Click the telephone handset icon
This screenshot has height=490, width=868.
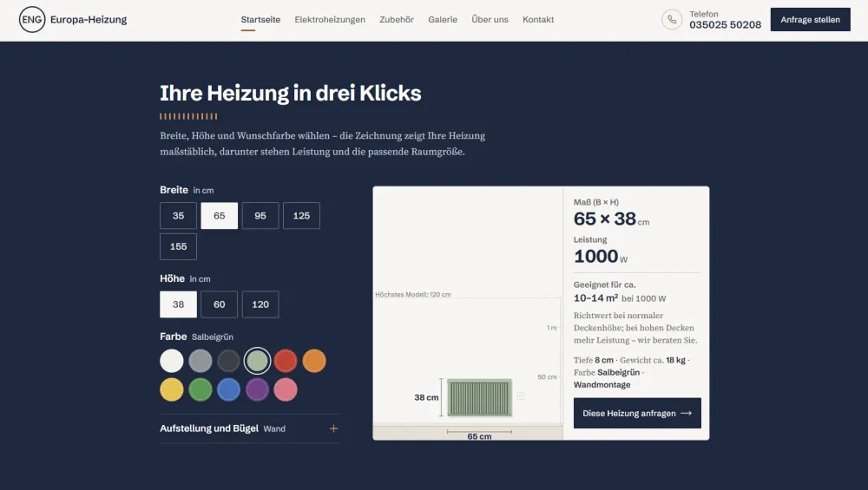click(x=672, y=19)
